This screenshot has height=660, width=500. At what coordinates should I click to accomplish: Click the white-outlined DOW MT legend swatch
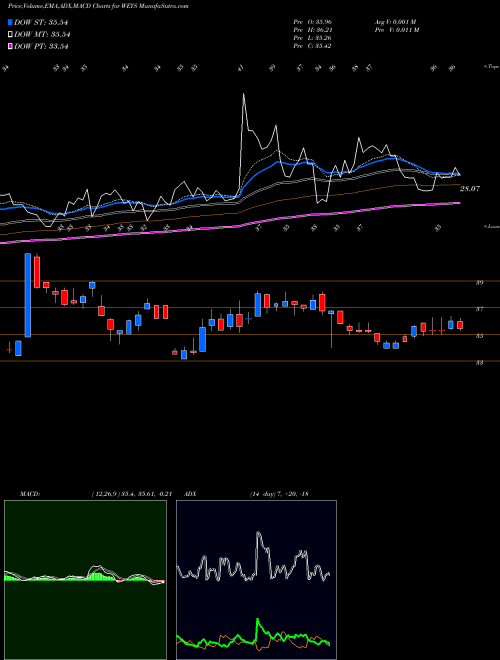pos(10,35)
